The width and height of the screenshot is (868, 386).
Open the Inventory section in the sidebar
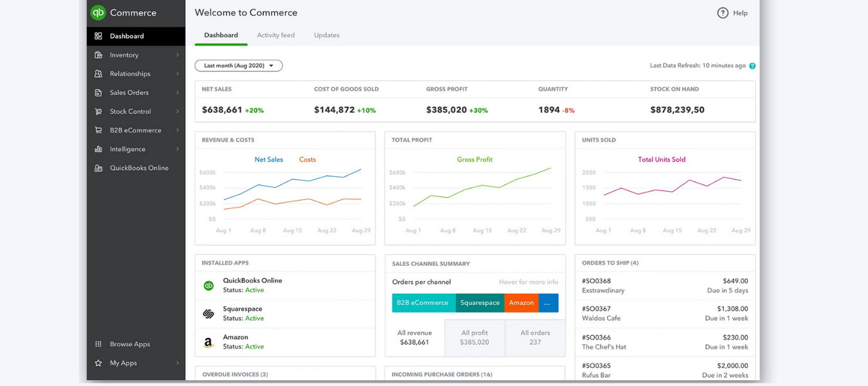pos(126,55)
